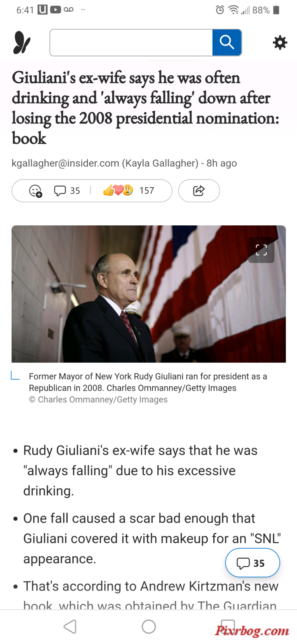The image size is (297, 644).
Task: Focus the search text field
Action: [131, 42]
